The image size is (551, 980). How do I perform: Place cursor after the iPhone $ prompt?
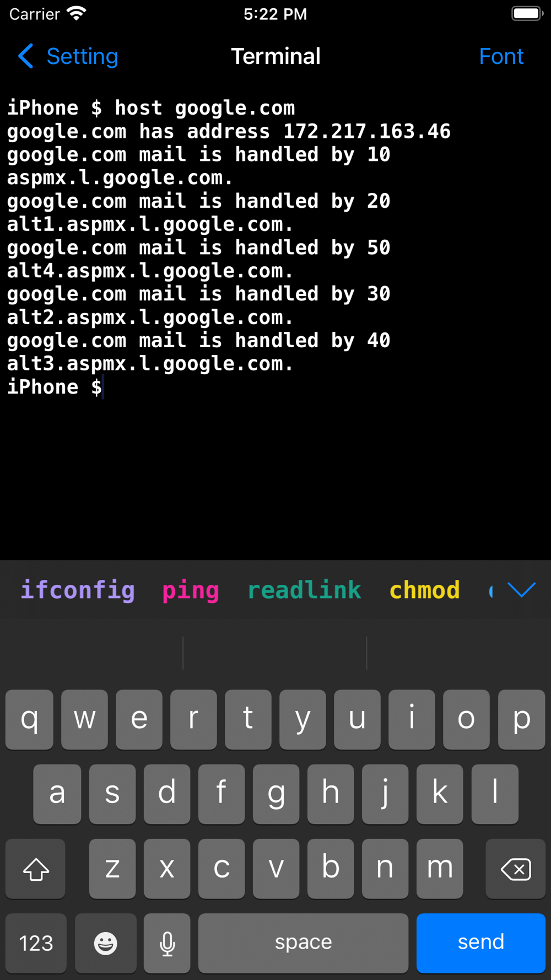point(102,387)
